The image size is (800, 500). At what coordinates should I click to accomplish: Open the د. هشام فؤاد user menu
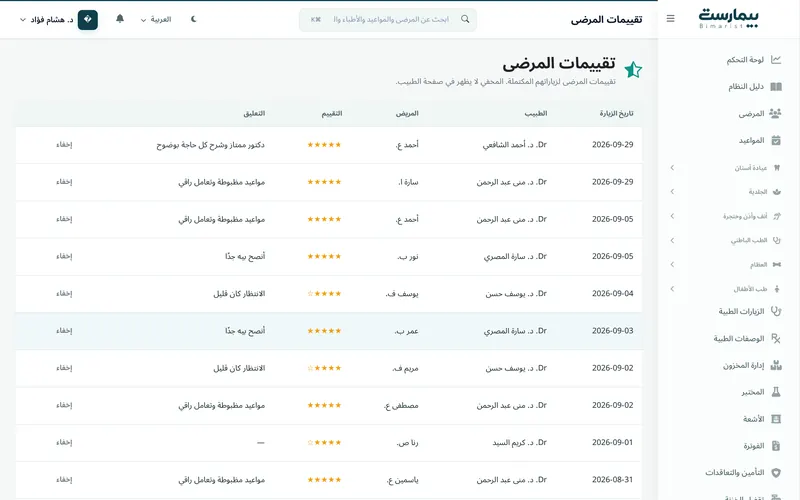[46, 19]
